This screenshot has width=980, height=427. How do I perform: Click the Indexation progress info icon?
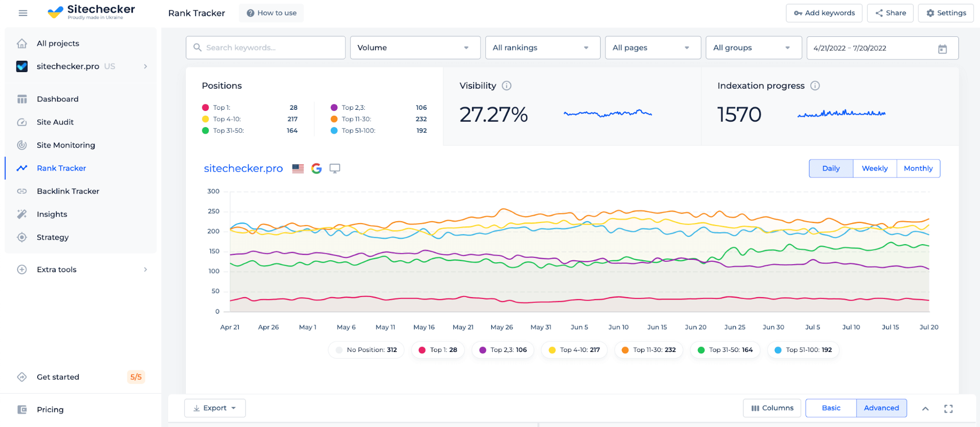coord(815,86)
